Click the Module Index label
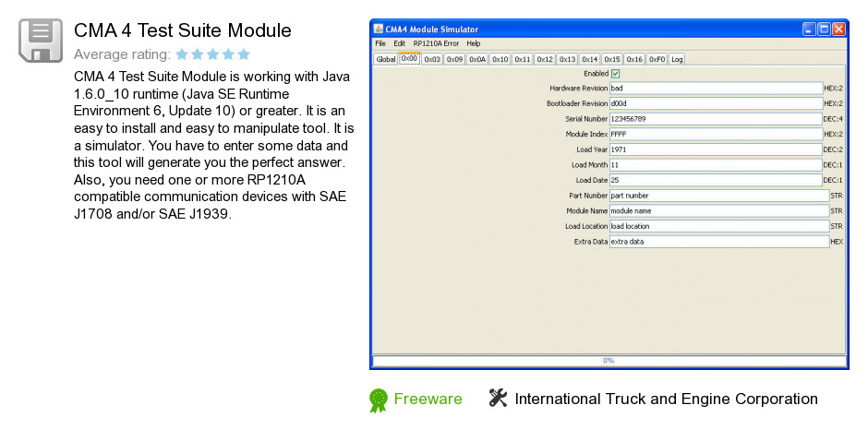 586,134
